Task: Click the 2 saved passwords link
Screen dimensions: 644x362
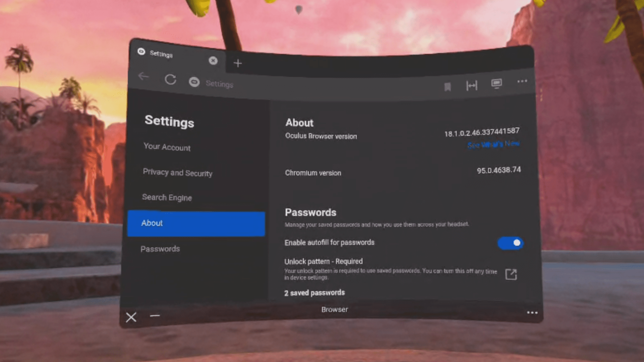Action: pyautogui.click(x=314, y=292)
